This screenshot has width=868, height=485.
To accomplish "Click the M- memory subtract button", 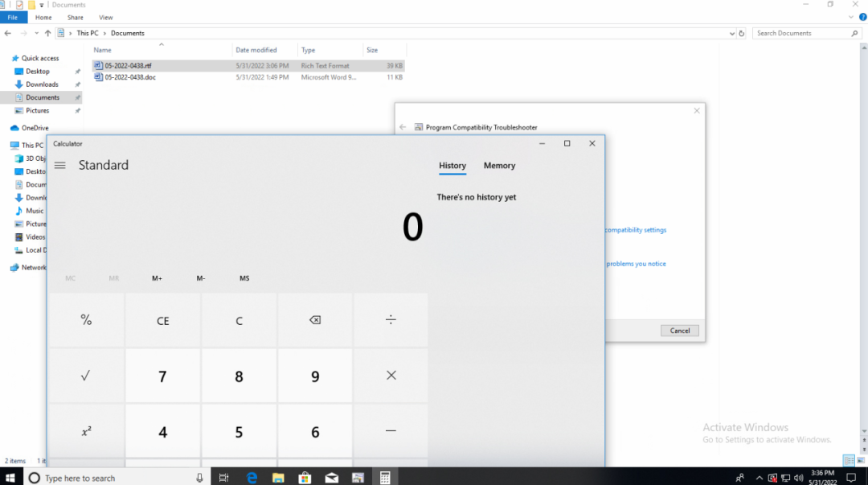I will coord(201,278).
